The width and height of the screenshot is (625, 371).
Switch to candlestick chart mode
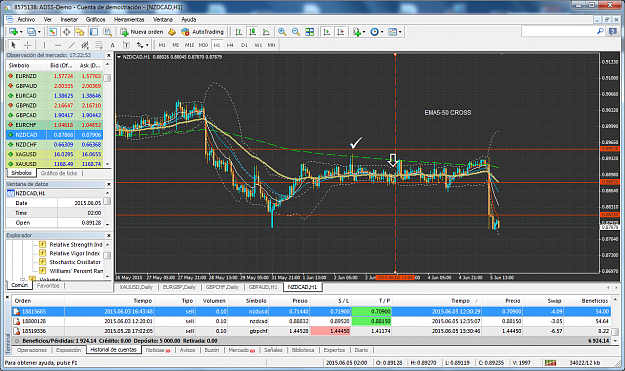coord(252,32)
